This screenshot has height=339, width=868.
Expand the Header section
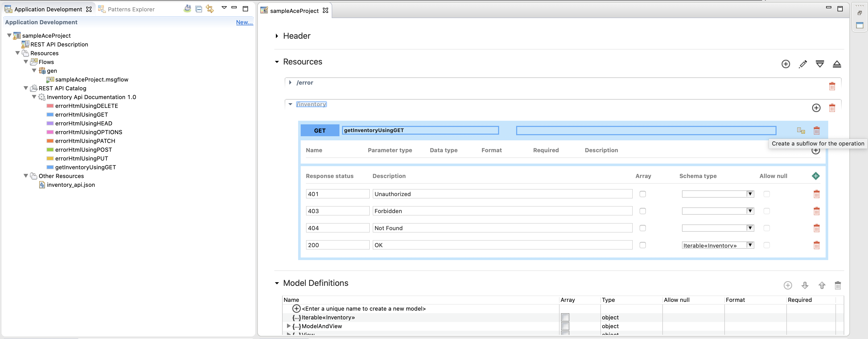[277, 36]
